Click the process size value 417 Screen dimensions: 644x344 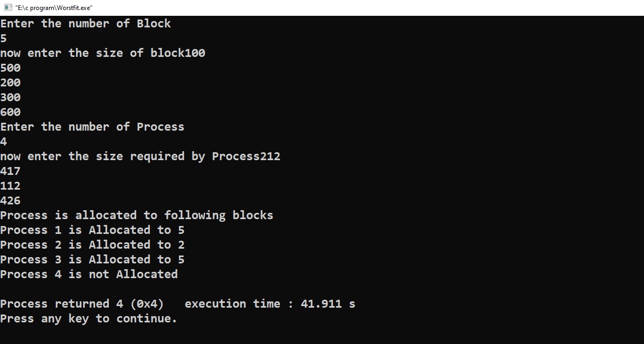point(11,171)
